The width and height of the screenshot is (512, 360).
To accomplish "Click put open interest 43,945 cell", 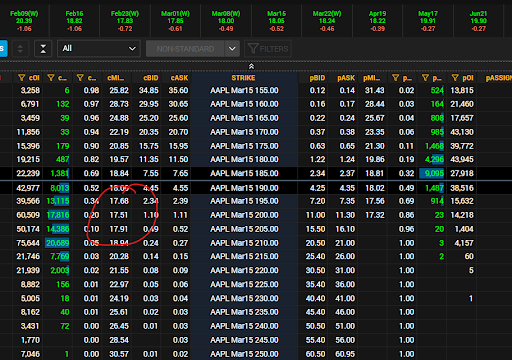I will [462, 159].
